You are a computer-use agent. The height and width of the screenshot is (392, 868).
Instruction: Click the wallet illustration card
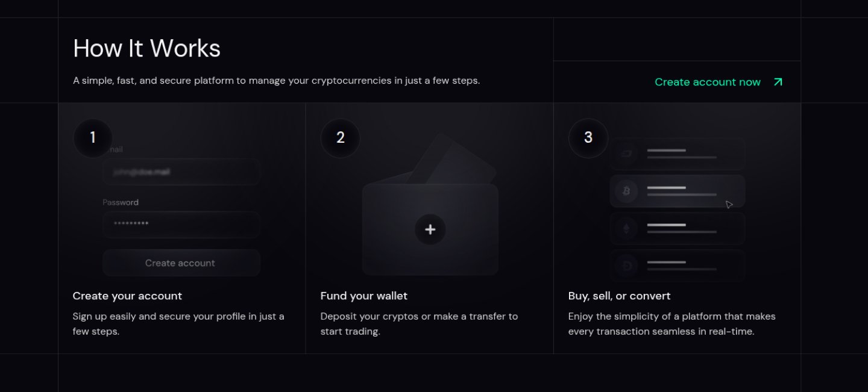tap(430, 229)
